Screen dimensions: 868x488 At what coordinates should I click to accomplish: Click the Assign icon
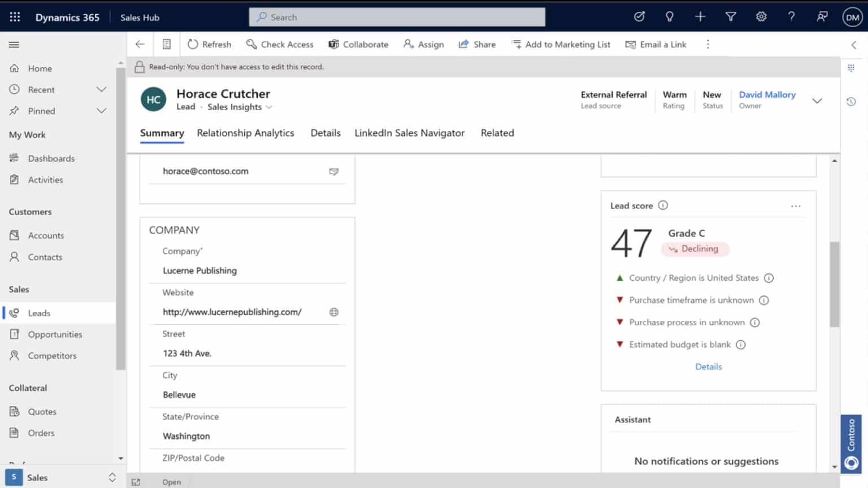[x=407, y=44]
